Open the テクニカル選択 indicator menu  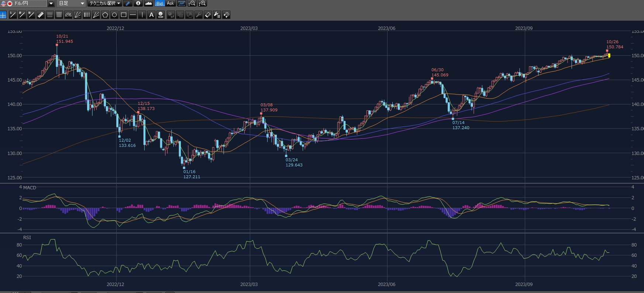coord(105,3)
